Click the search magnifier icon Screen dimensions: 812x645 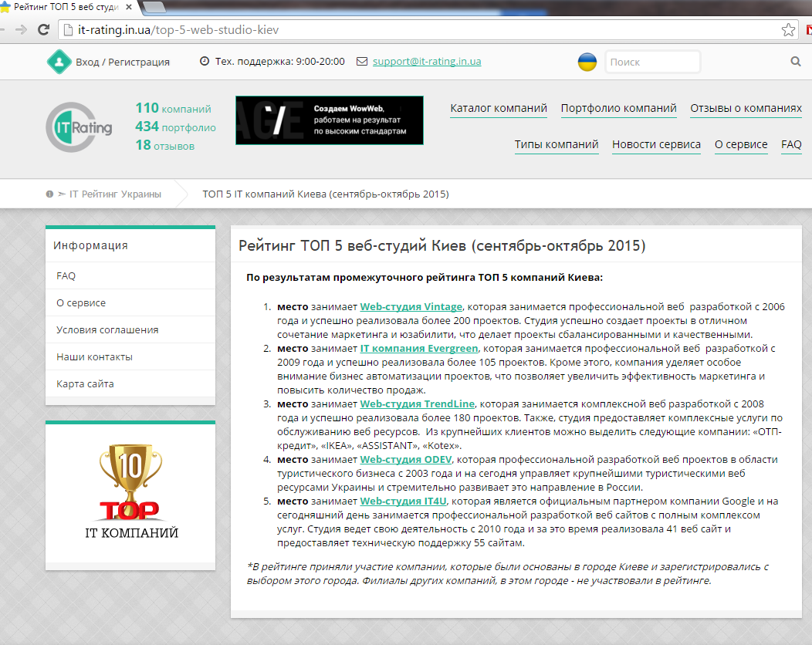(x=796, y=62)
